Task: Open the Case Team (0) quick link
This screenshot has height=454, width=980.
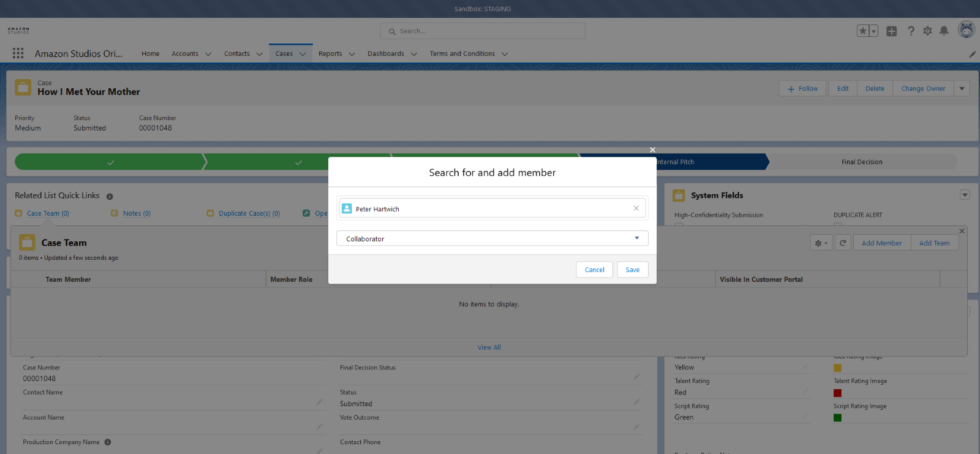Action: 48,213
